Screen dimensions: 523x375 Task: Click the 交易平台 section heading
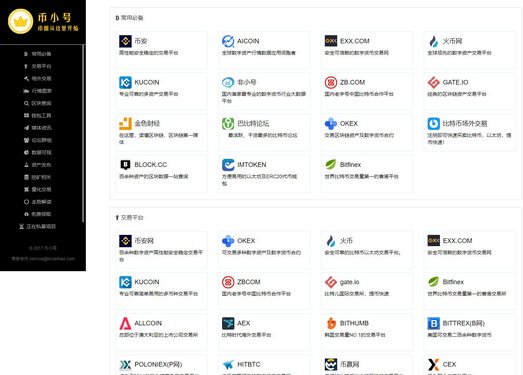129,218
